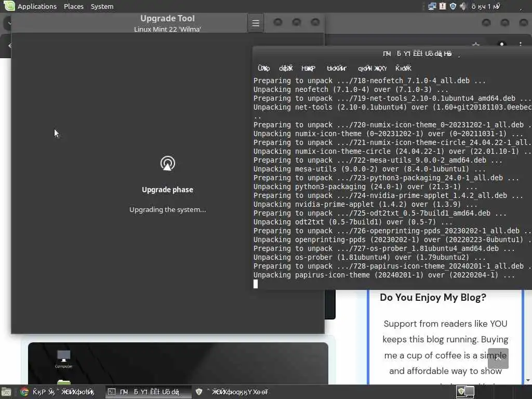This screenshot has height=399, width=532.
Task: Click the 'Unpacking mesa-utils' terminal line
Action: coord(369,169)
